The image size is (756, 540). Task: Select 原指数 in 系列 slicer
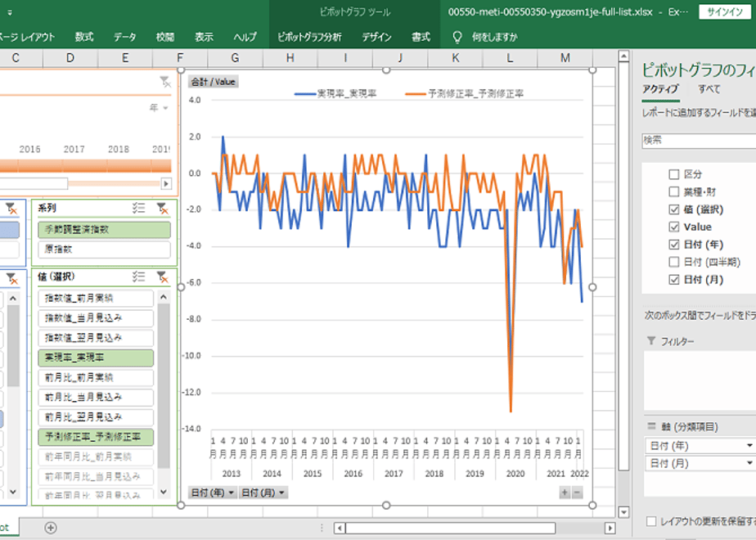coord(104,250)
